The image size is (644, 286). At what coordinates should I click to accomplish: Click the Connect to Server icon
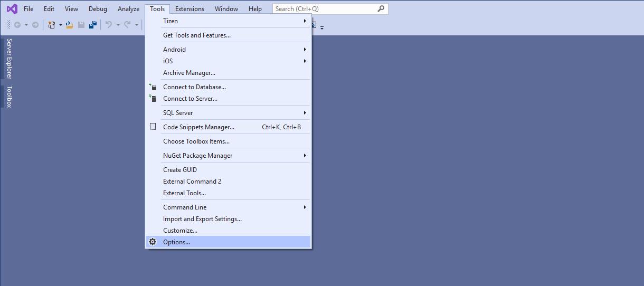[x=153, y=99]
